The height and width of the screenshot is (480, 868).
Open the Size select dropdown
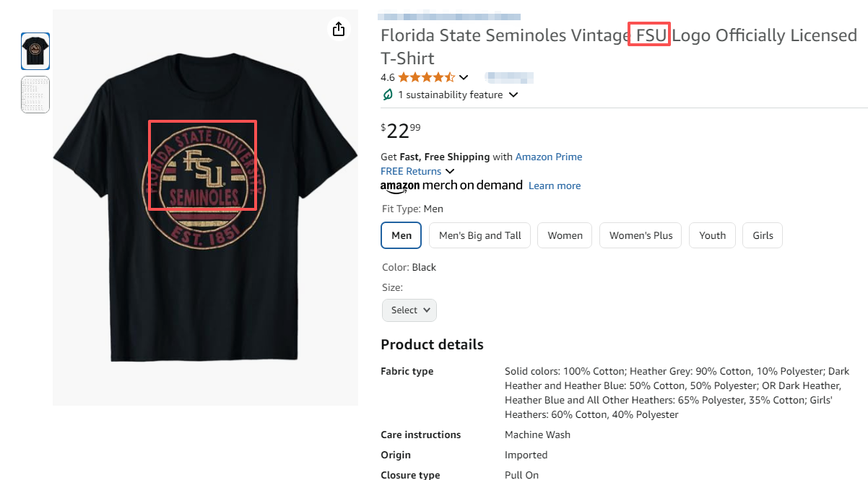pos(409,310)
